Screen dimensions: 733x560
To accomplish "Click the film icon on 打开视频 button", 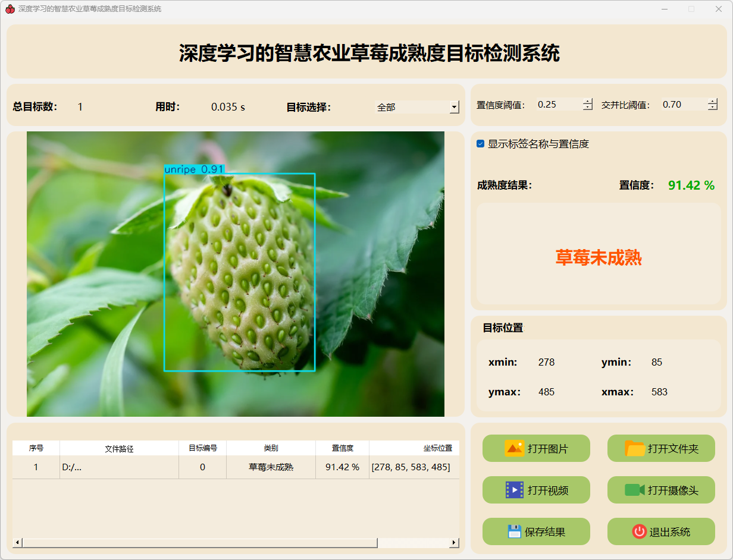I will (514, 490).
